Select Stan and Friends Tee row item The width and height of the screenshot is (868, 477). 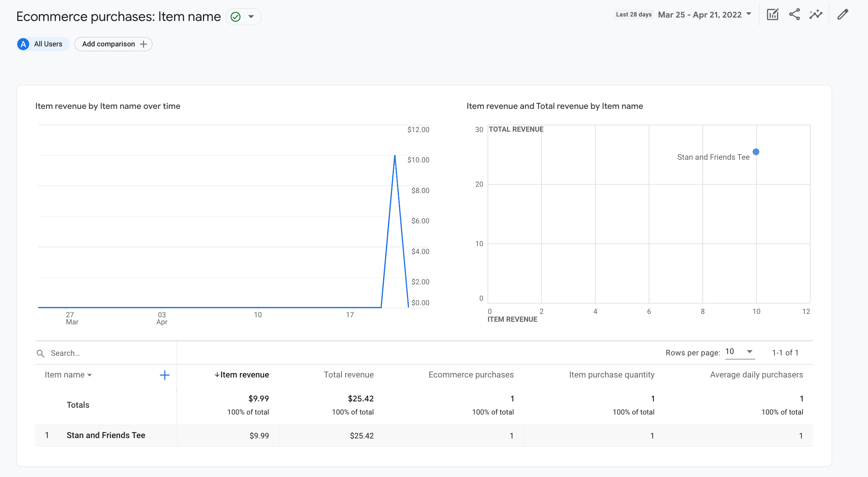[105, 435]
